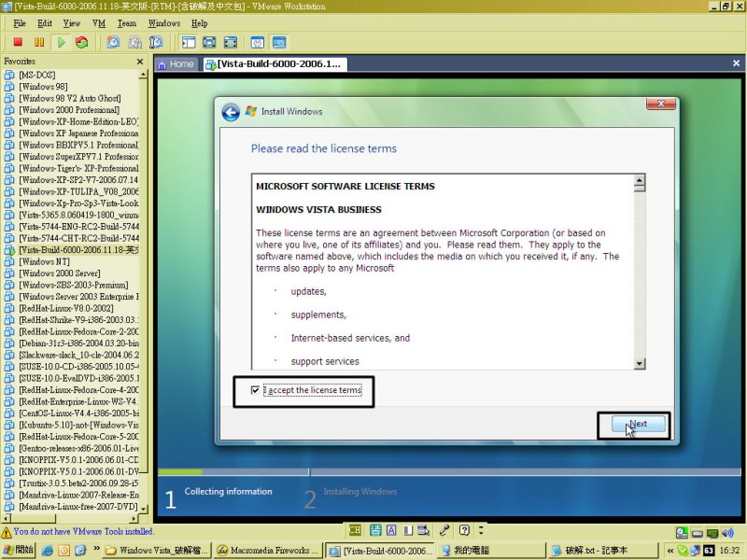
Task: Close the Favorites sidebar panel
Action: pos(140,62)
